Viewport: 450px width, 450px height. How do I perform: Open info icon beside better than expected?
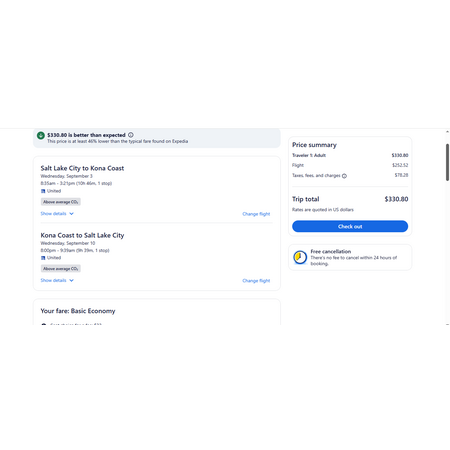click(131, 135)
